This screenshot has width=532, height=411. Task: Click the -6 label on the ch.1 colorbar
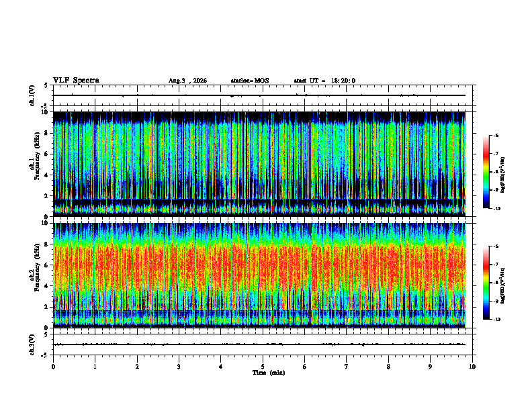click(x=496, y=136)
